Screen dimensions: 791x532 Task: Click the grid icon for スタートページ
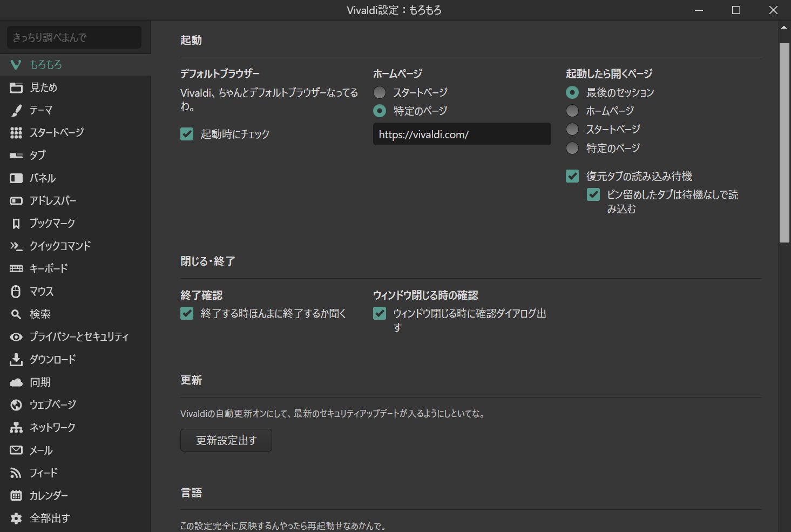(16, 133)
